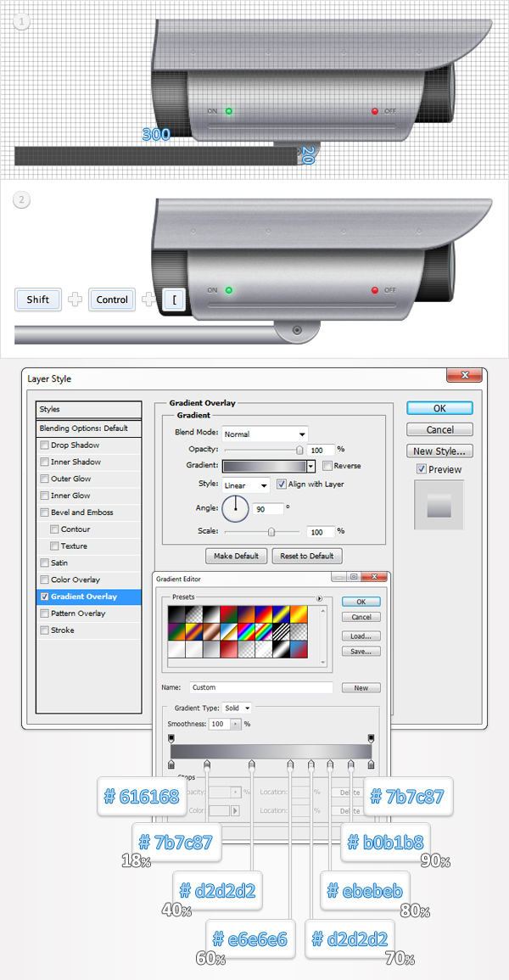This screenshot has width=509, height=980.
Task: Enable the Drop Shadow checkbox
Action: click(44, 445)
